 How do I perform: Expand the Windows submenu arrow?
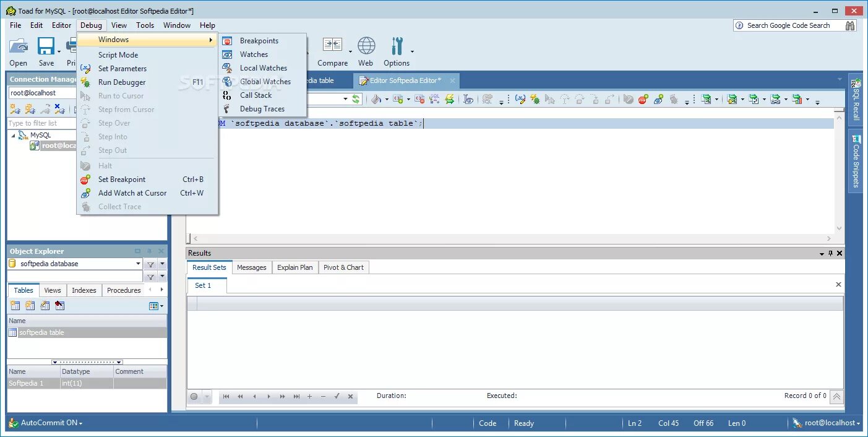pos(210,40)
